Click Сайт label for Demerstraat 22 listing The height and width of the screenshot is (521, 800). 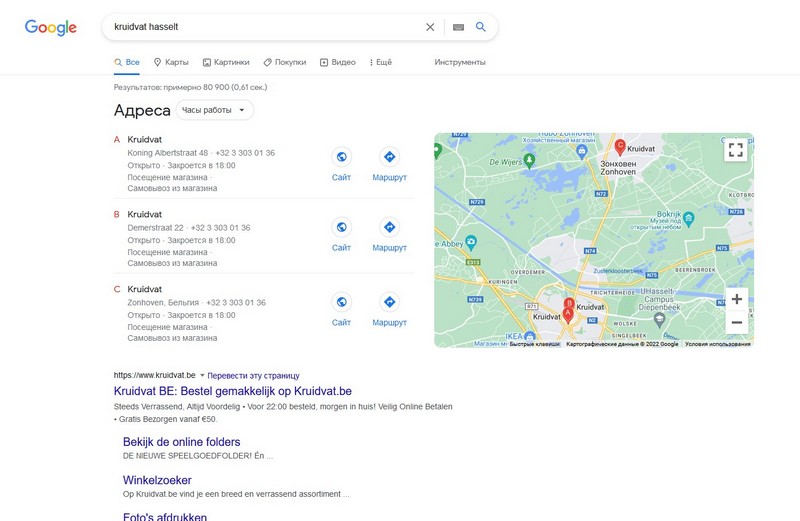341,248
